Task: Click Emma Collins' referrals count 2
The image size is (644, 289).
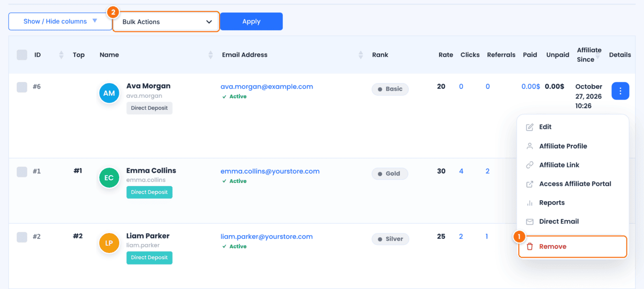Action: (488, 171)
